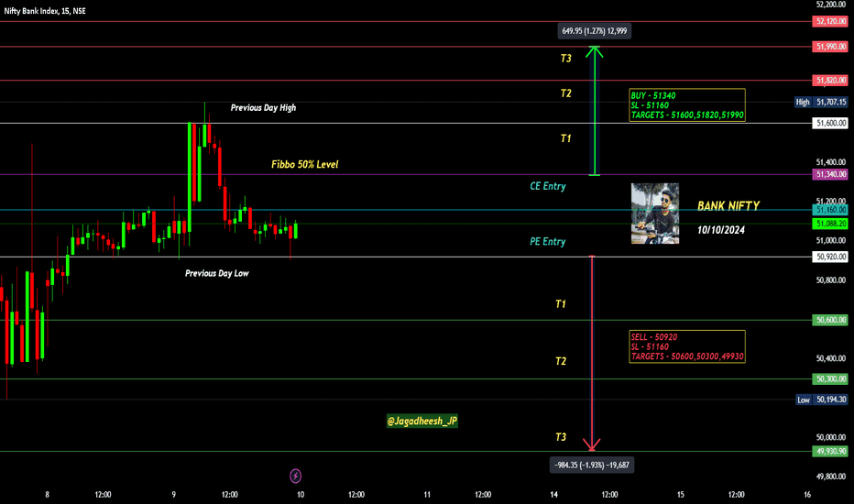Click the Previous Day High annotation
854x504 pixels.
coord(263,108)
